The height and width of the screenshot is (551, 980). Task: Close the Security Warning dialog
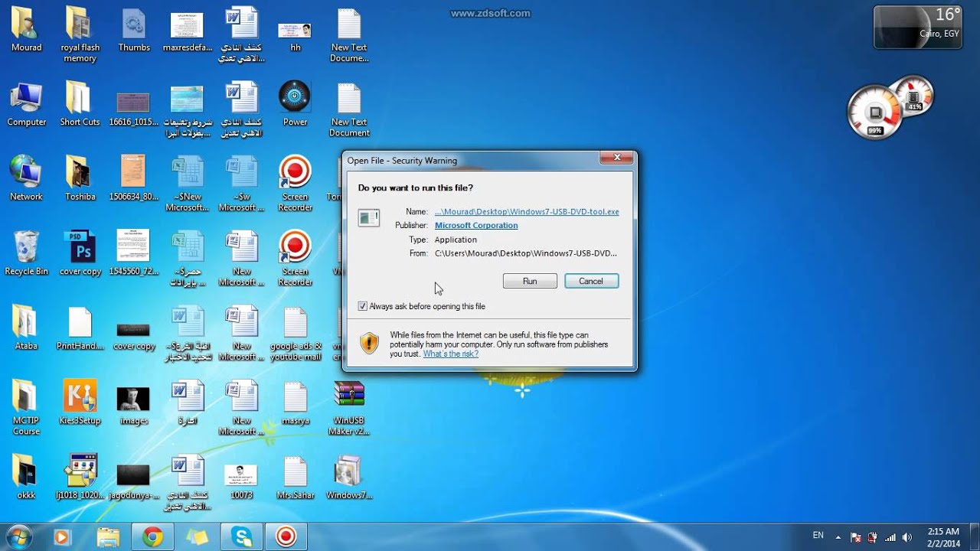click(x=616, y=158)
